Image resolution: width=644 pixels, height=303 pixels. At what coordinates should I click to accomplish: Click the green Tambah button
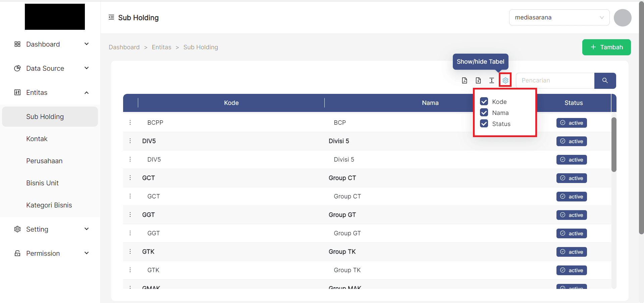coord(606,47)
